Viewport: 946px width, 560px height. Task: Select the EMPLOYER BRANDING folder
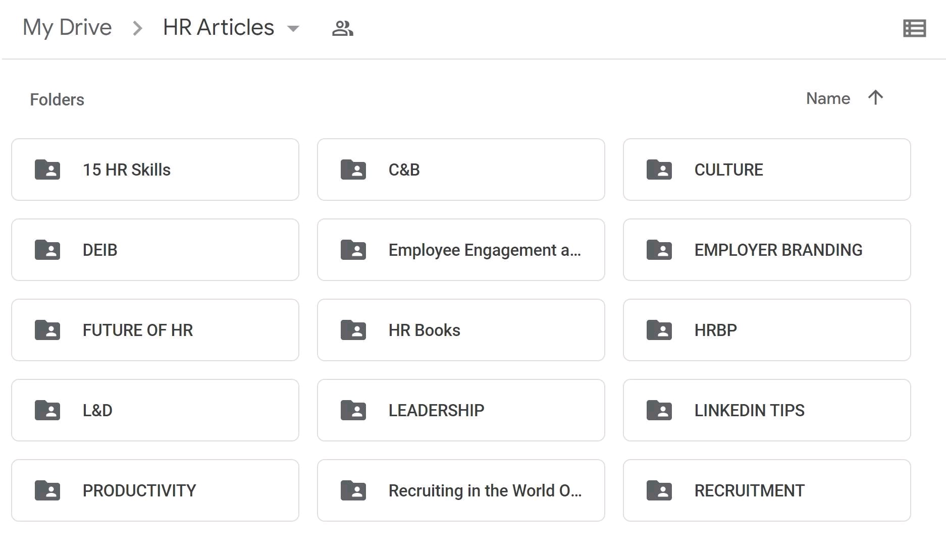pos(767,250)
